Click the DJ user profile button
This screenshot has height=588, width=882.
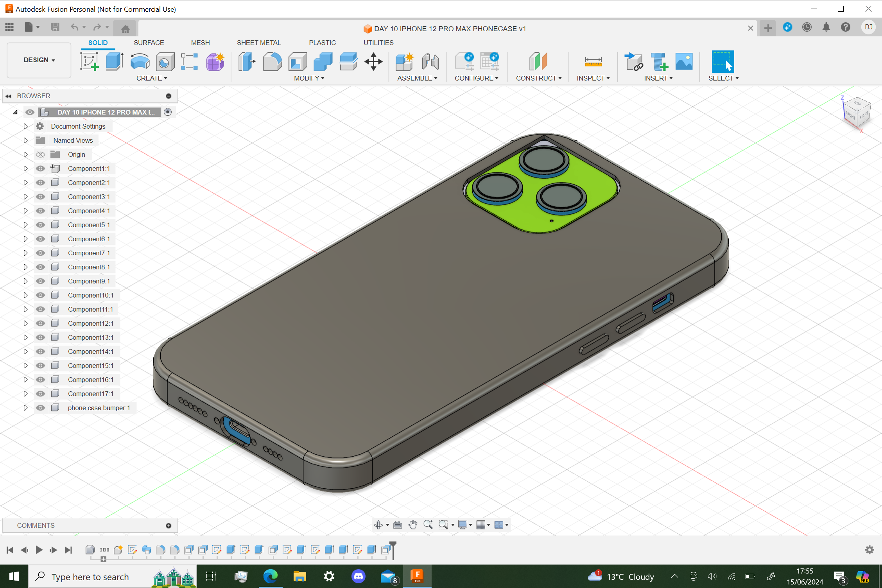point(869,27)
